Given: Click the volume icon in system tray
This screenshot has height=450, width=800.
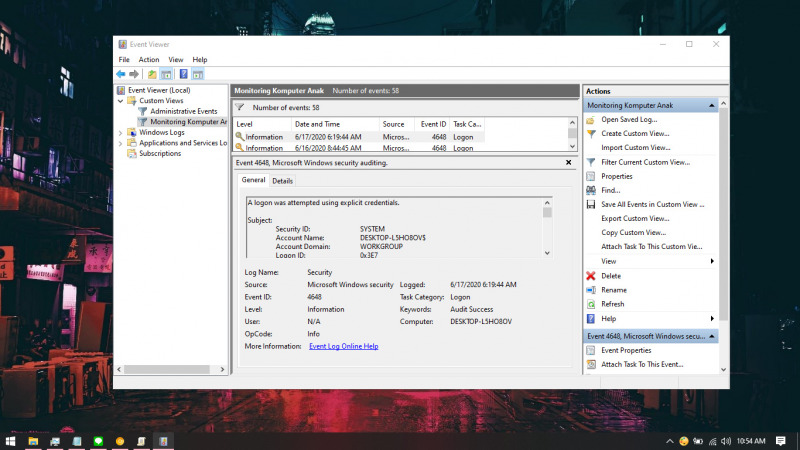Looking at the screenshot, I should pos(726,441).
